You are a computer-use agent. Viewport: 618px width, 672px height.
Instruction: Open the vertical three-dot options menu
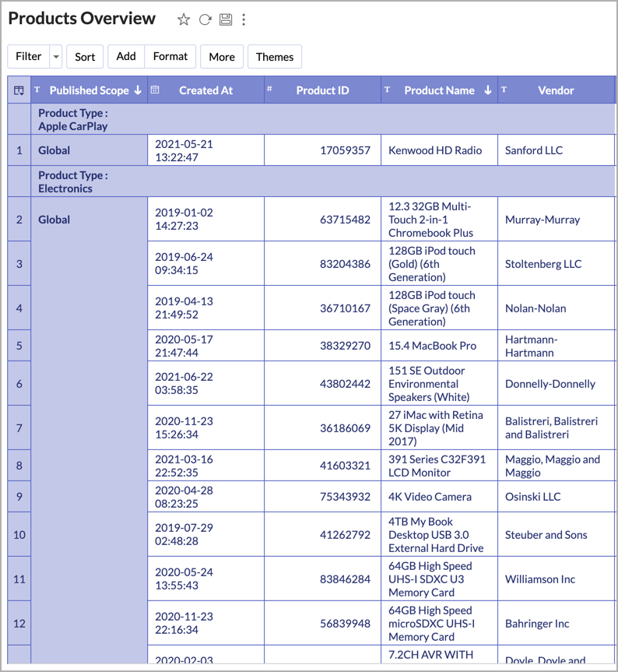point(244,19)
